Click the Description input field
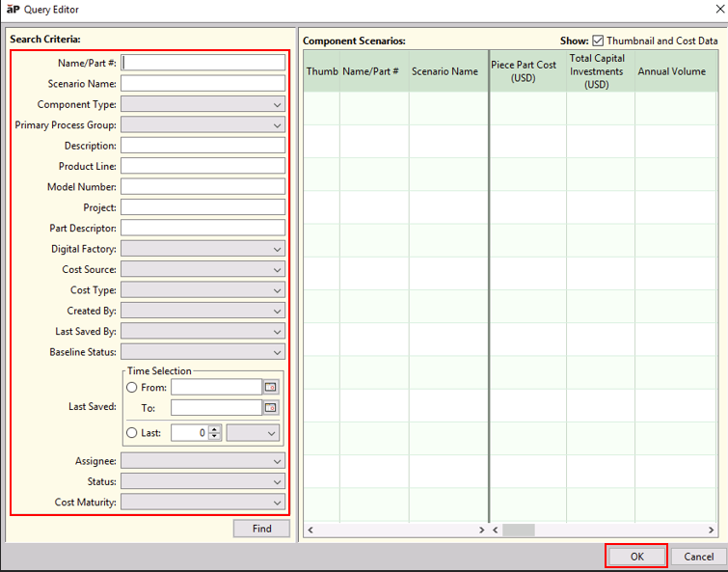728x572 pixels. point(202,146)
